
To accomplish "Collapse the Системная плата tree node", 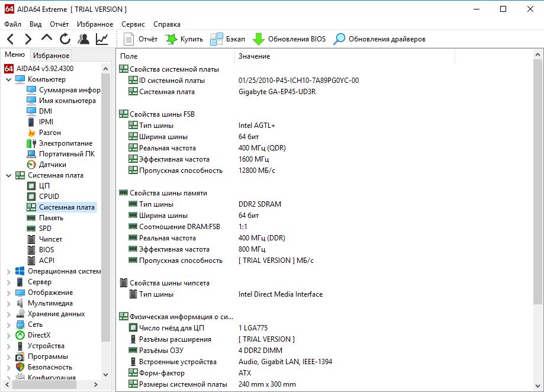I will click(9, 175).
